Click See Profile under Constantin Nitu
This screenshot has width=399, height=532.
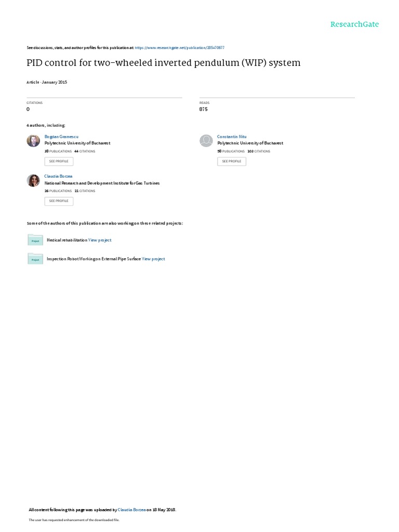[x=232, y=161]
